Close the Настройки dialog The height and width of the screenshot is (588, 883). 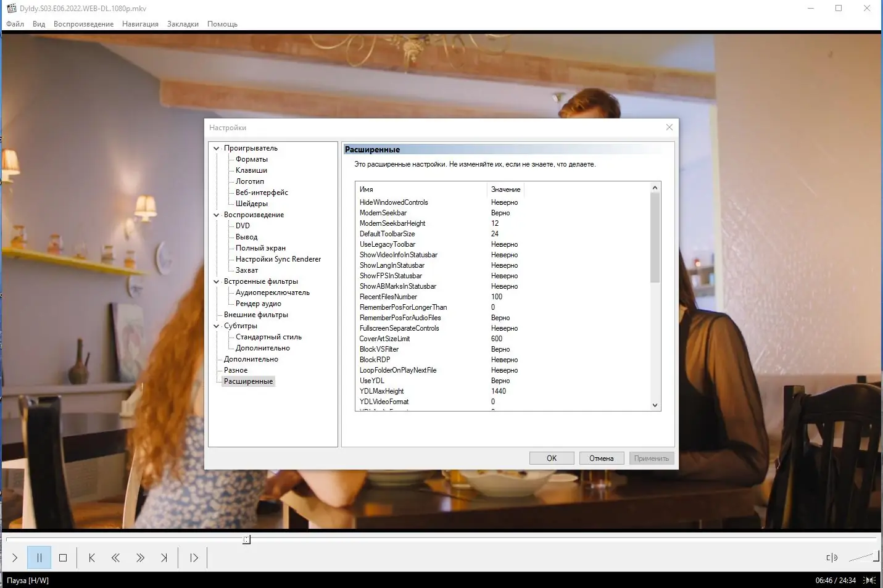coord(670,127)
